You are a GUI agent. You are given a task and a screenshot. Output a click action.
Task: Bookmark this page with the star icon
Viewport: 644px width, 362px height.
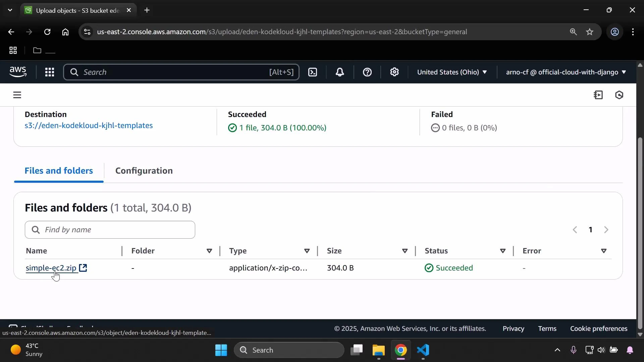click(x=590, y=32)
